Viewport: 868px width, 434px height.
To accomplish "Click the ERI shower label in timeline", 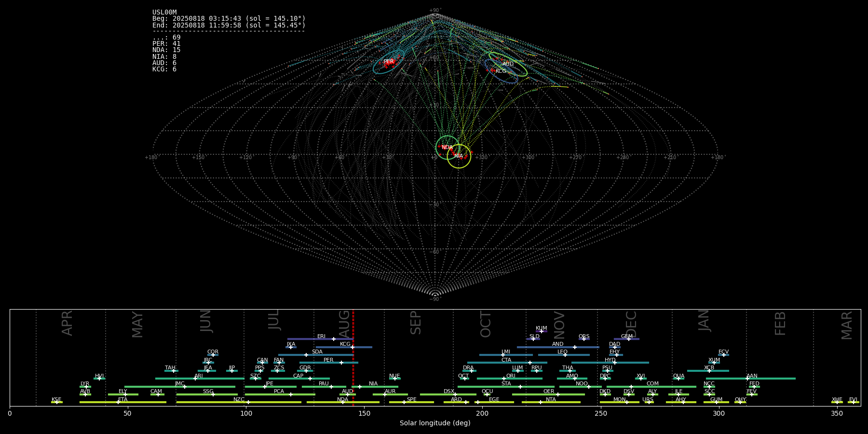I will 321,336.
